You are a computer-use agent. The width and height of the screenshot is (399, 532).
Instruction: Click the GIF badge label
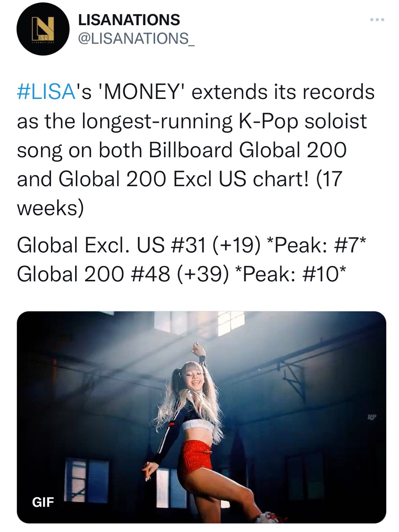(x=43, y=502)
